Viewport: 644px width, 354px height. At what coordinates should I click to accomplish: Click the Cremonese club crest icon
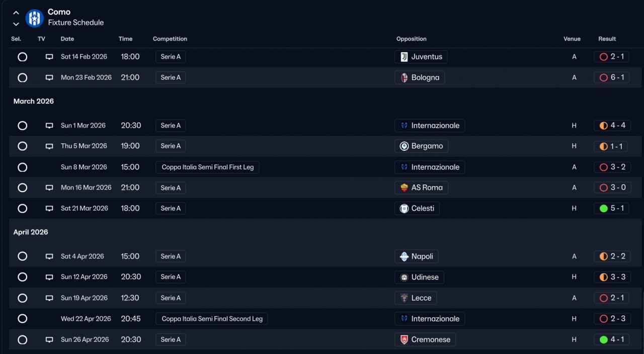404,340
